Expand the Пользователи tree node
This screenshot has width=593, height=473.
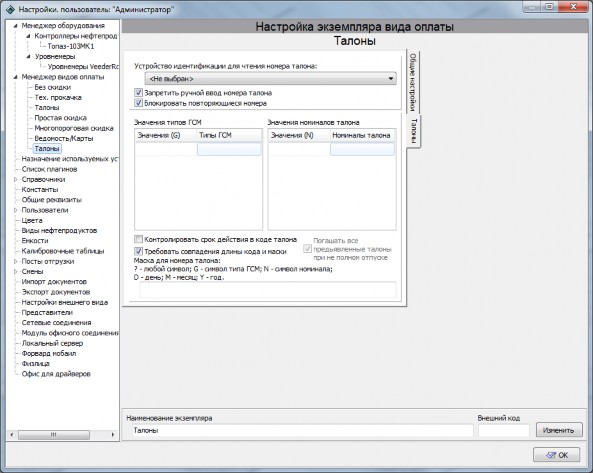coord(16,210)
